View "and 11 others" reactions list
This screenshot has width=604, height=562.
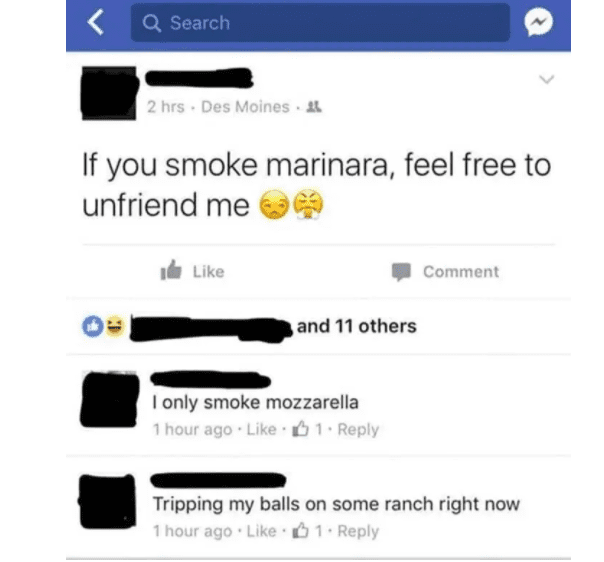click(x=356, y=326)
